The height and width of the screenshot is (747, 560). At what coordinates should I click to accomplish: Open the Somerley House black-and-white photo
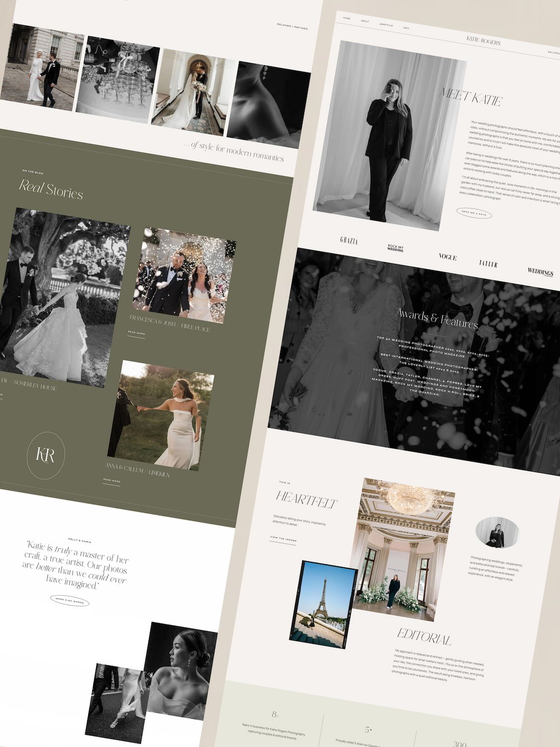62,297
